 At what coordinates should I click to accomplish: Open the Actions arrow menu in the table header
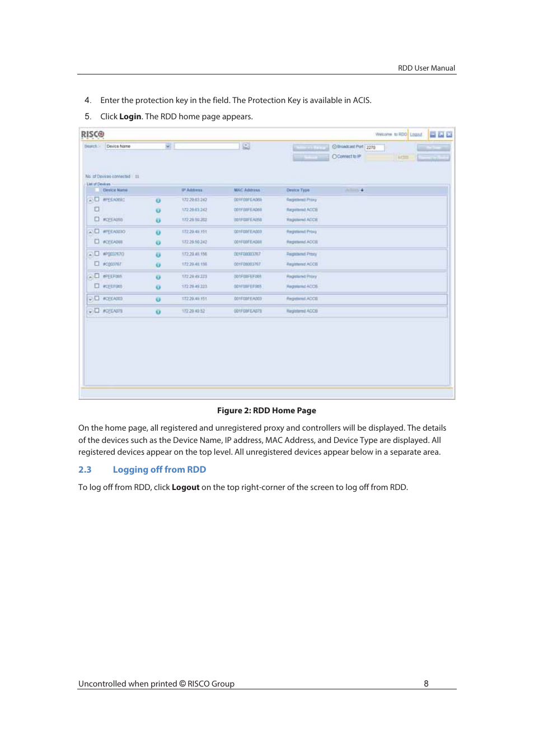click(362, 190)
